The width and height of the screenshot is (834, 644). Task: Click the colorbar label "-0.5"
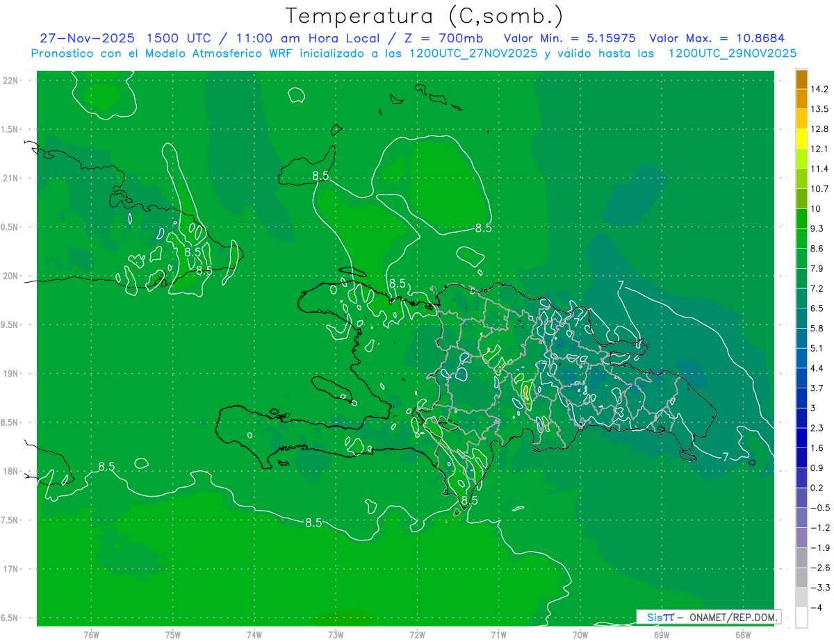coord(820,507)
